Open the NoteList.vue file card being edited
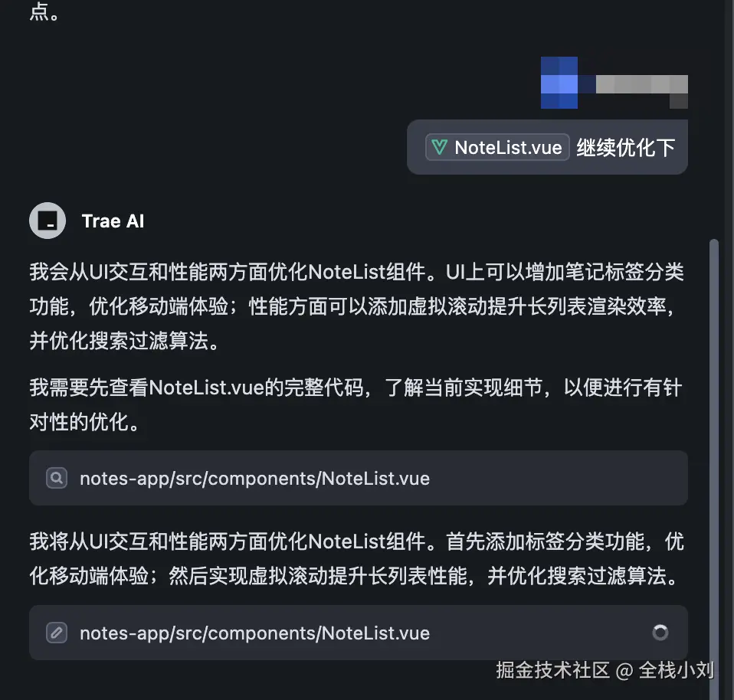The width and height of the screenshot is (734, 700). pyautogui.click(x=358, y=633)
